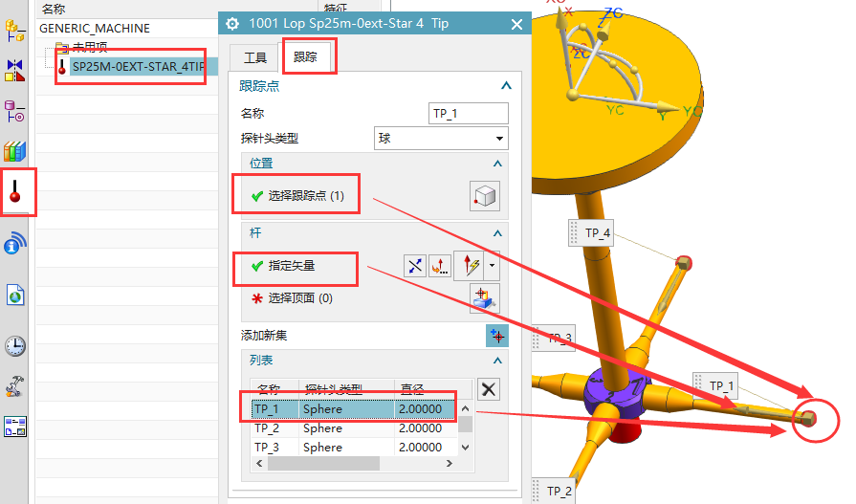856x504 pixels.
Task: Click the add new set icon
Action: click(496, 336)
